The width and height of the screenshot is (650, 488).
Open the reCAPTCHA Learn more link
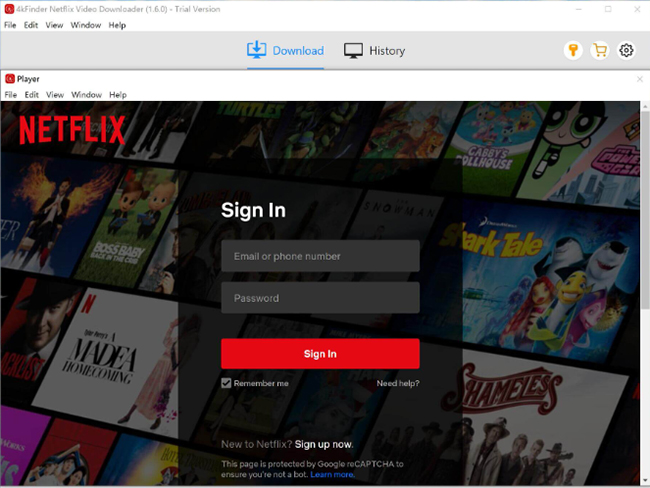(x=332, y=475)
